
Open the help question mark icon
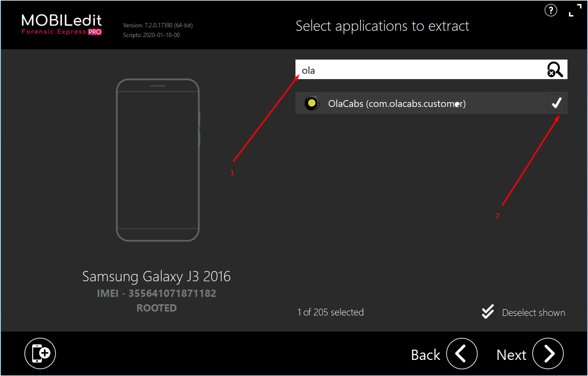[x=551, y=10]
